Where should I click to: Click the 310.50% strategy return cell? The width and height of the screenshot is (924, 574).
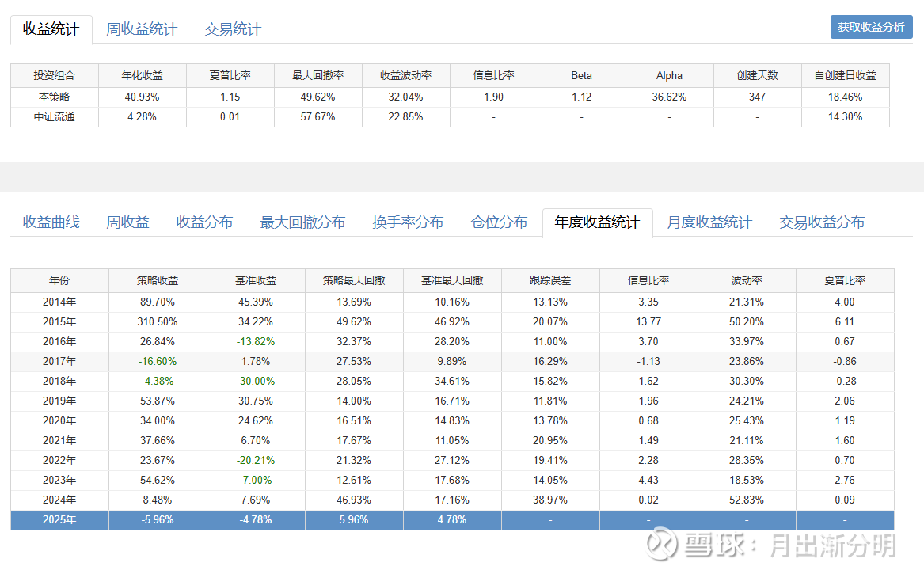coord(158,321)
